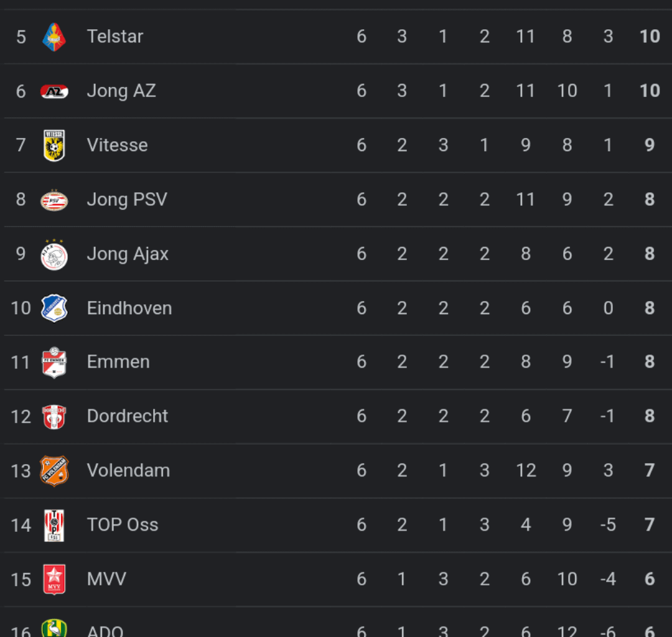Select the ADO stork crest

pyautogui.click(x=54, y=628)
